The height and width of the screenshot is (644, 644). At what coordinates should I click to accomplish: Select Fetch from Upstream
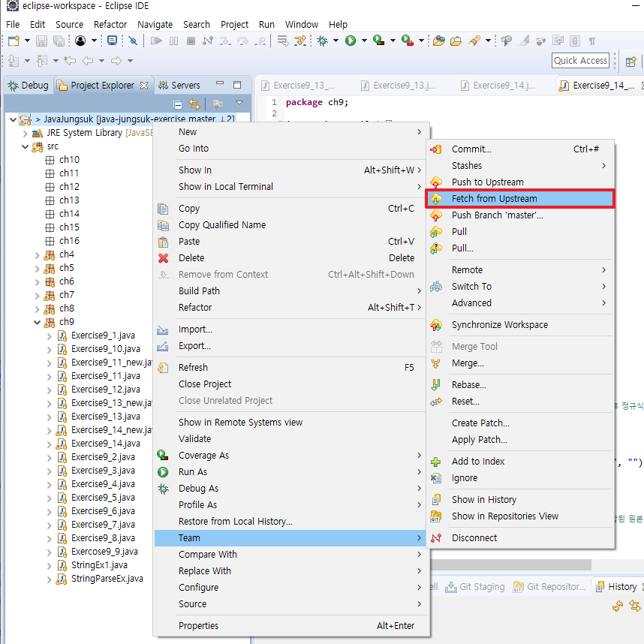520,199
